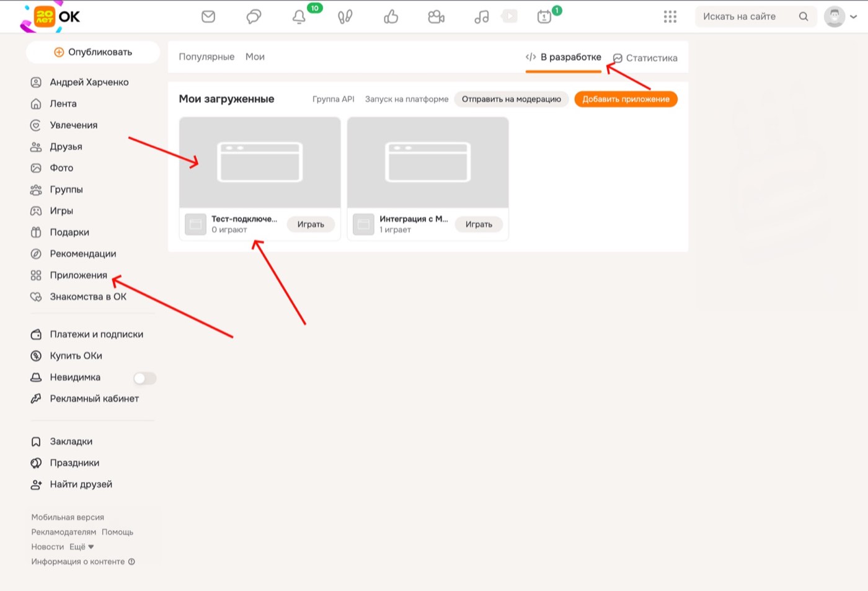Image resolution: width=868 pixels, height=591 pixels.
Task: Click the Платежи и подписки wallet icon
Action: coord(36,334)
